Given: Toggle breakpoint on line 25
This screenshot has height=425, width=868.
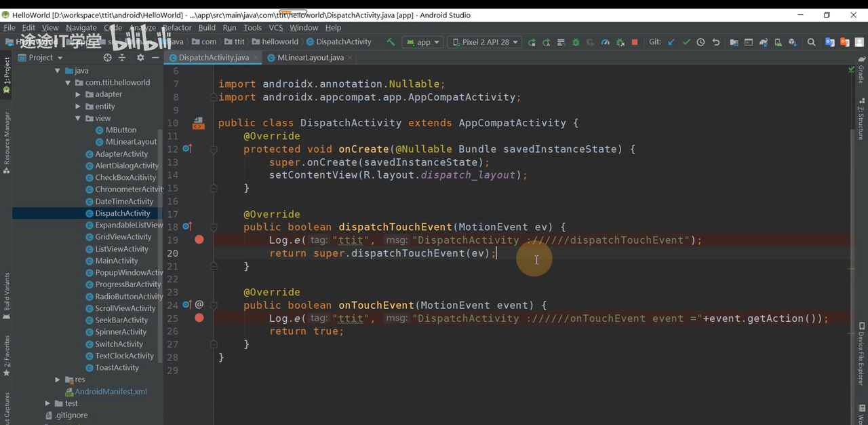Looking at the screenshot, I should coord(199,318).
